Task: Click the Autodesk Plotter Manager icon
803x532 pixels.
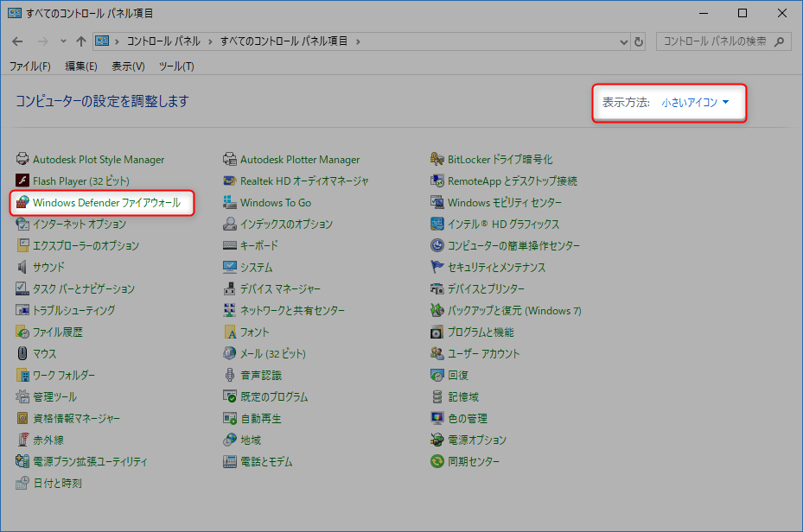Action: tap(230, 159)
